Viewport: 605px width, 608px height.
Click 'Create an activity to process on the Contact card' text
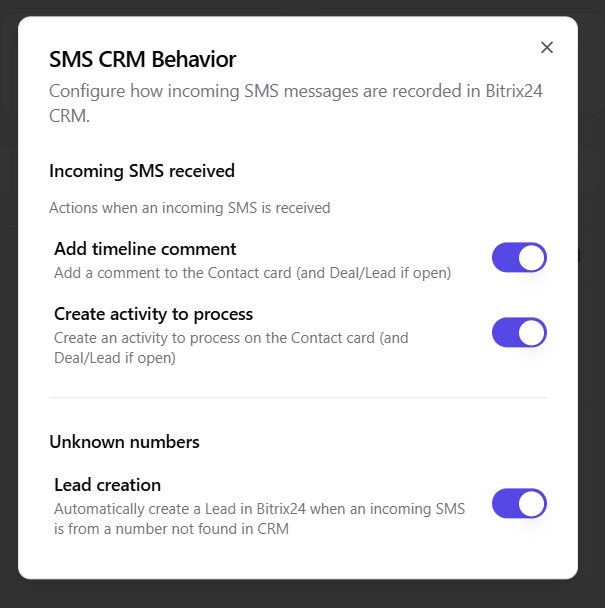pyautogui.click(x=231, y=338)
